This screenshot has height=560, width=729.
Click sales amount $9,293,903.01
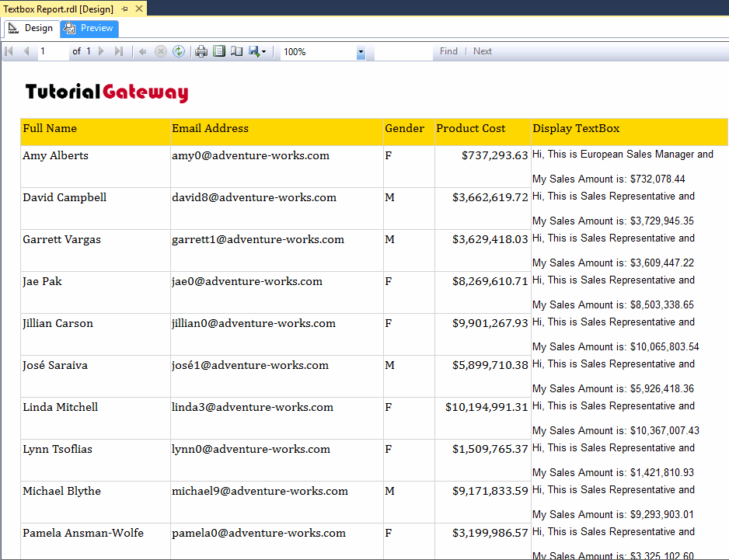[x=662, y=514]
